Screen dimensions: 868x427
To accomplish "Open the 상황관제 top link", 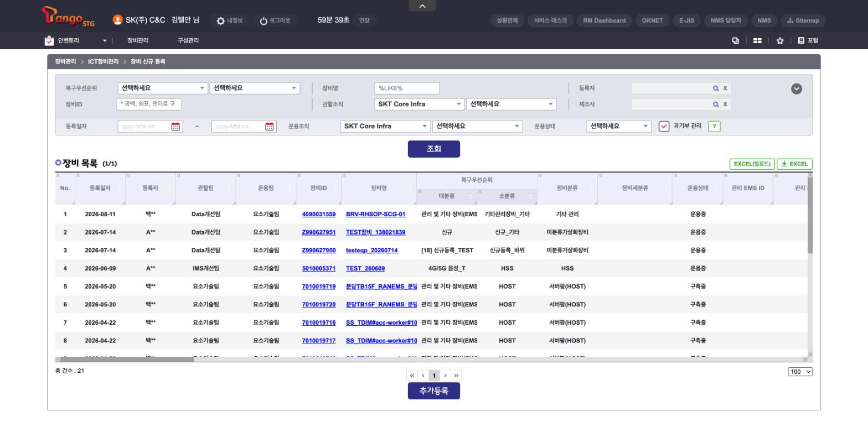I will [507, 20].
